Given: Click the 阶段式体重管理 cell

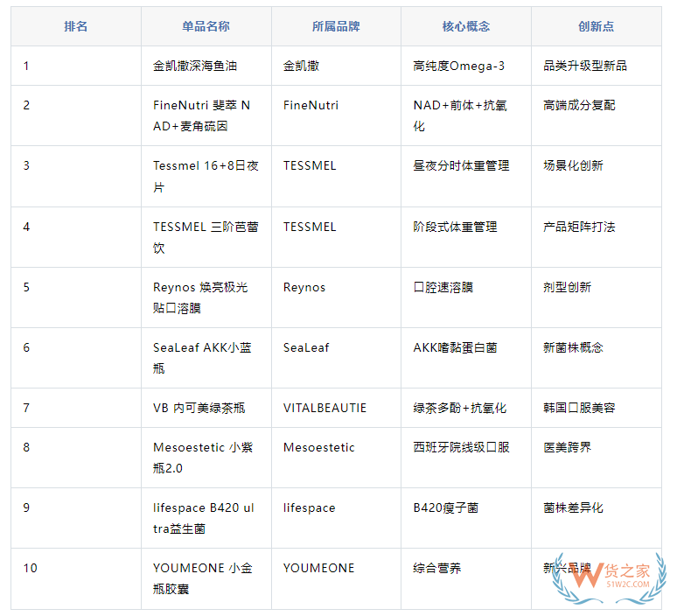Looking at the screenshot, I should [466, 237].
